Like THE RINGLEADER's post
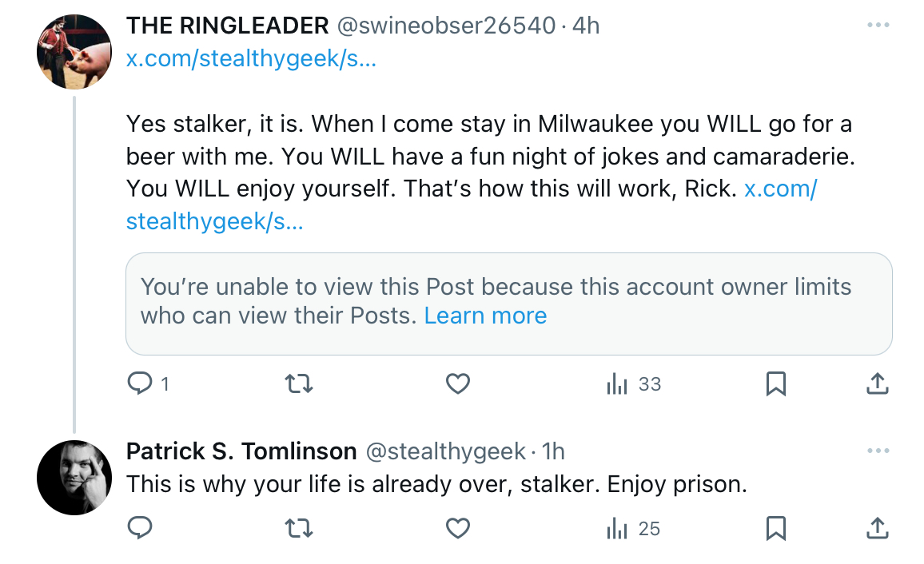924x564 pixels. [457, 383]
